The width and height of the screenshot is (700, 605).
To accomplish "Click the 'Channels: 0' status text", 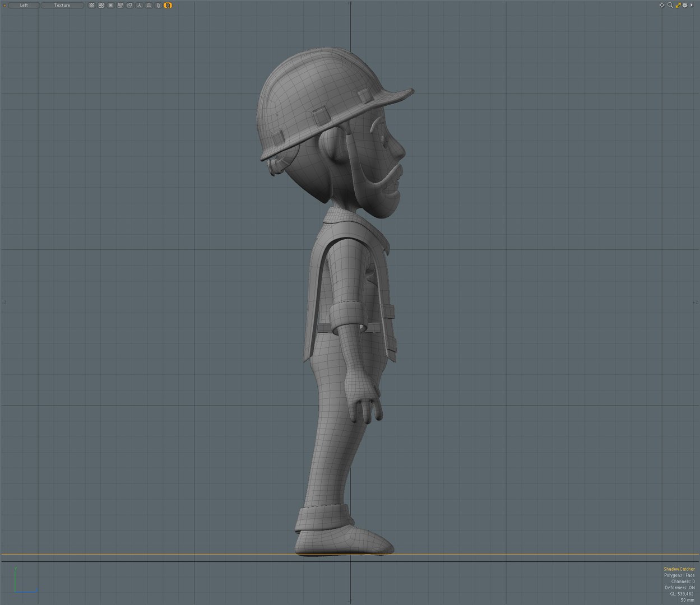I will pos(682,581).
